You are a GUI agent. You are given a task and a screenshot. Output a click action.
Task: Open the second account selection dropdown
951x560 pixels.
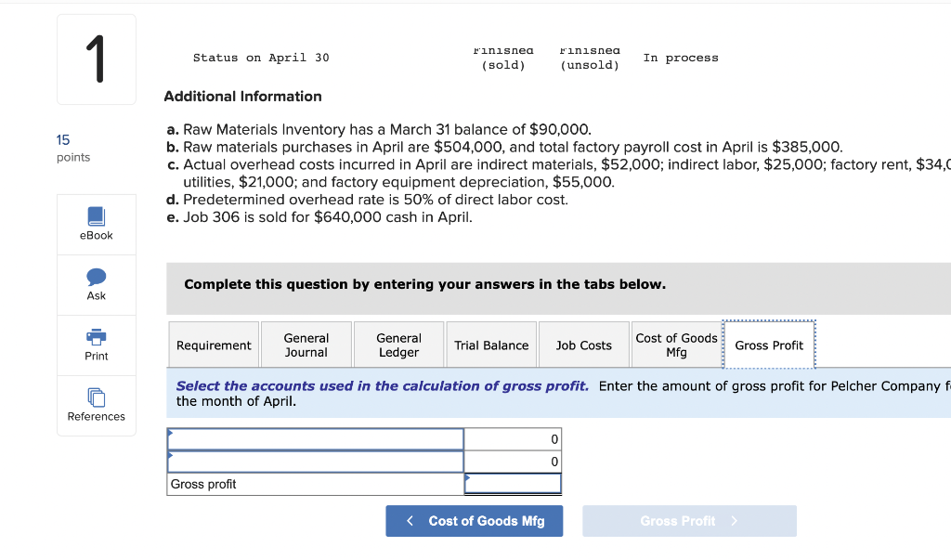click(316, 462)
